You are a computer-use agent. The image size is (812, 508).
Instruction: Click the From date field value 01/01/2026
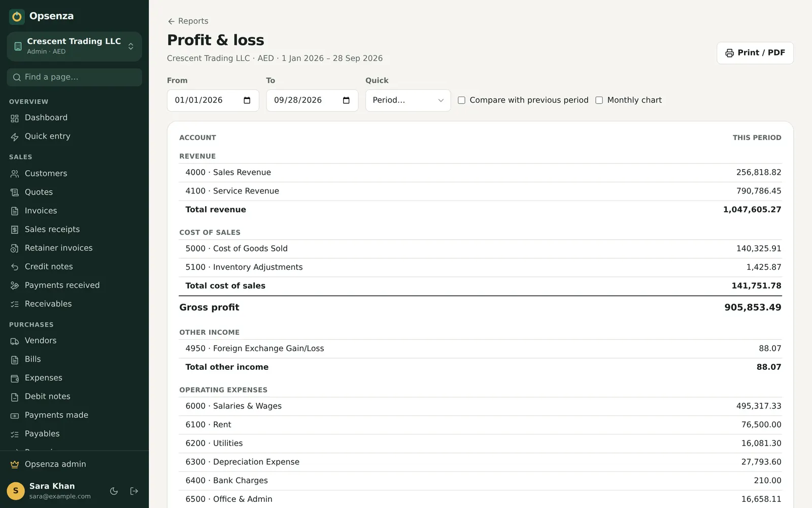198,100
